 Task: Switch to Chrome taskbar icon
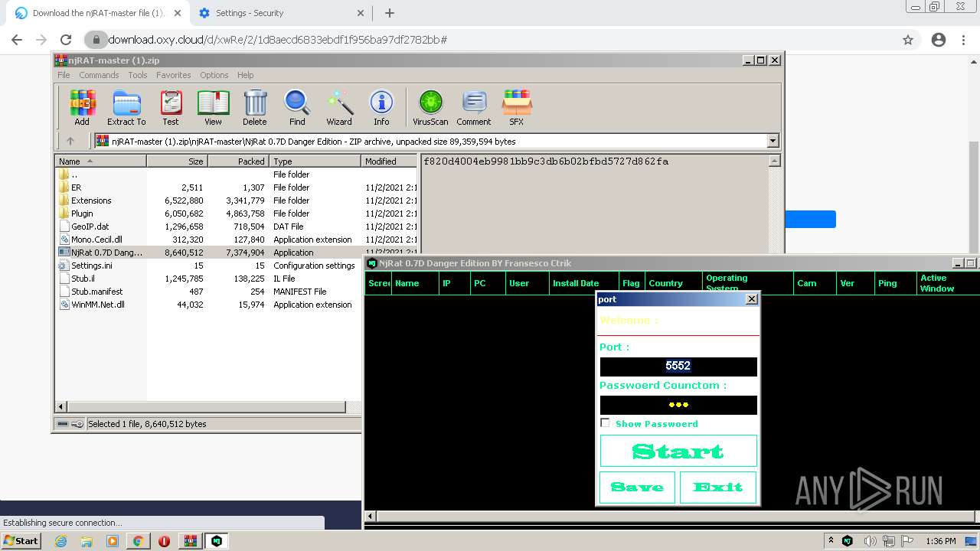[x=139, y=541]
